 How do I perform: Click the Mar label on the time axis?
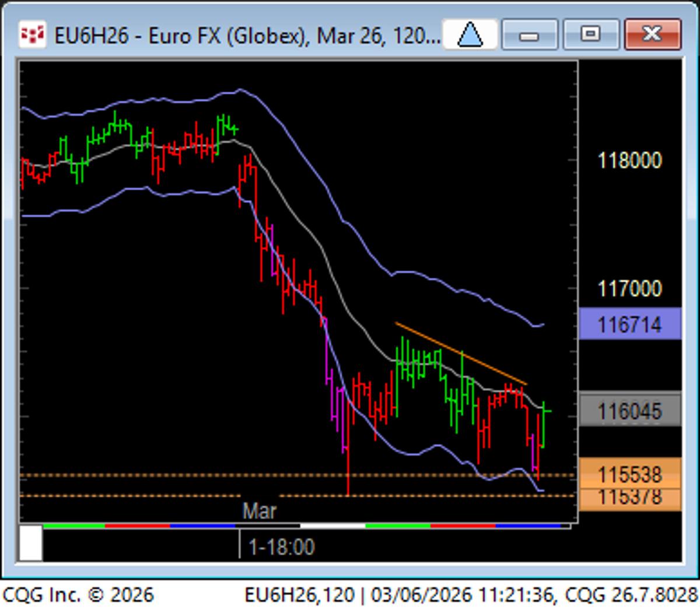tap(260, 512)
